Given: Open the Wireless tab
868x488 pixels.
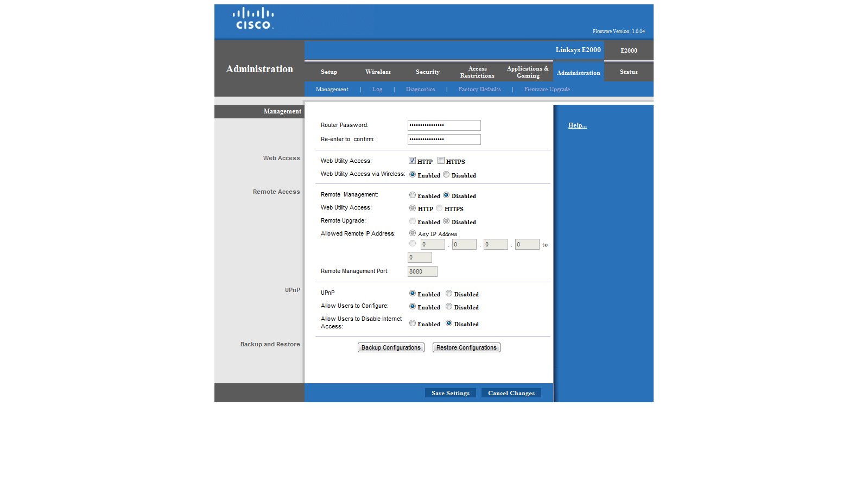Looking at the screenshot, I should tap(378, 72).
